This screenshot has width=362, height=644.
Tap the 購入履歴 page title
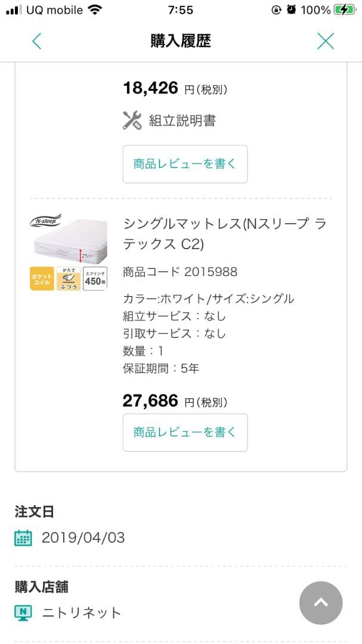pos(181,41)
